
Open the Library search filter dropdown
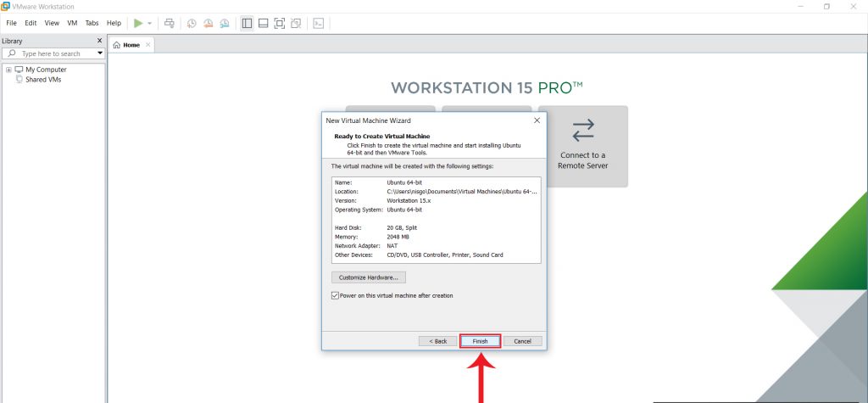click(x=100, y=53)
